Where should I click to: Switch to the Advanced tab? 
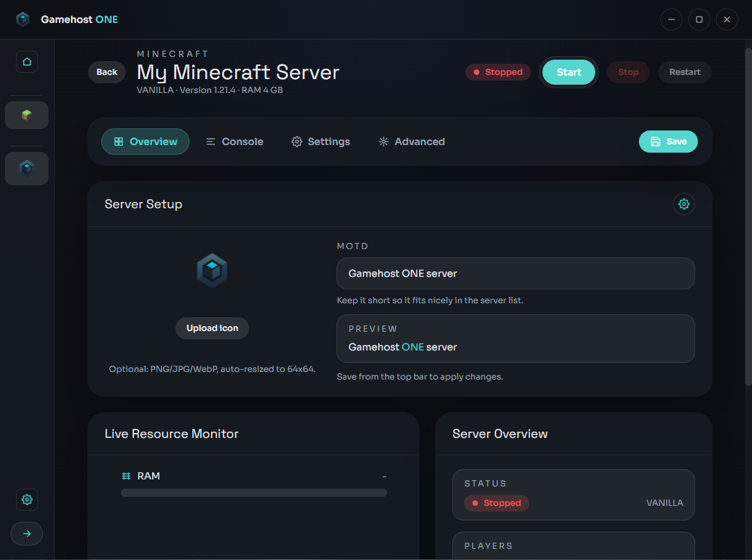pos(411,141)
